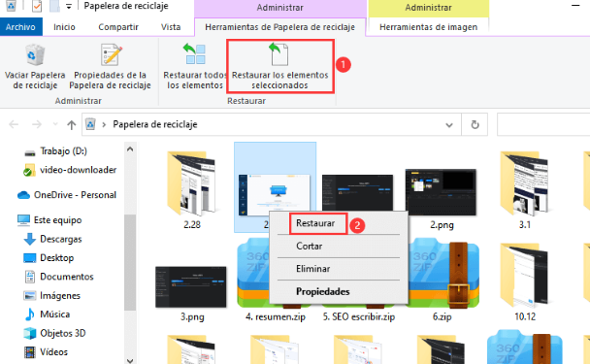Click sidebar scrollbar up arrow
The image size is (590, 364).
coord(130,149)
